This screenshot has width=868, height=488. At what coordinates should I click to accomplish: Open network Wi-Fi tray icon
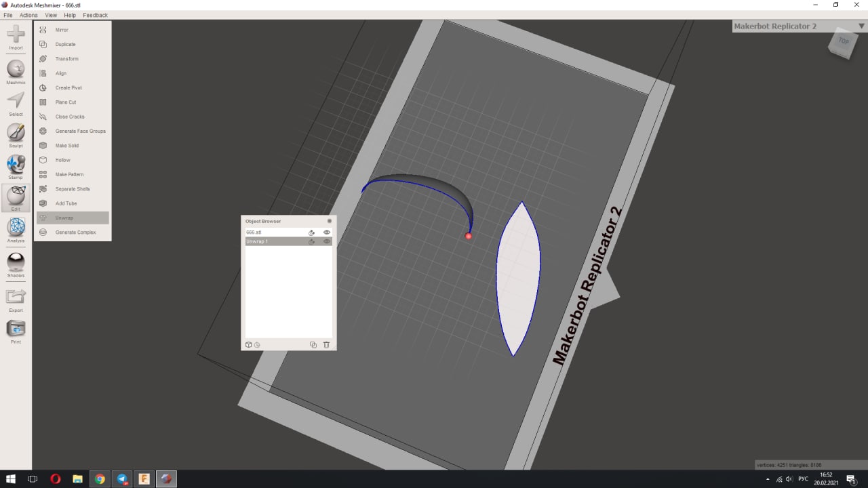coord(778,479)
